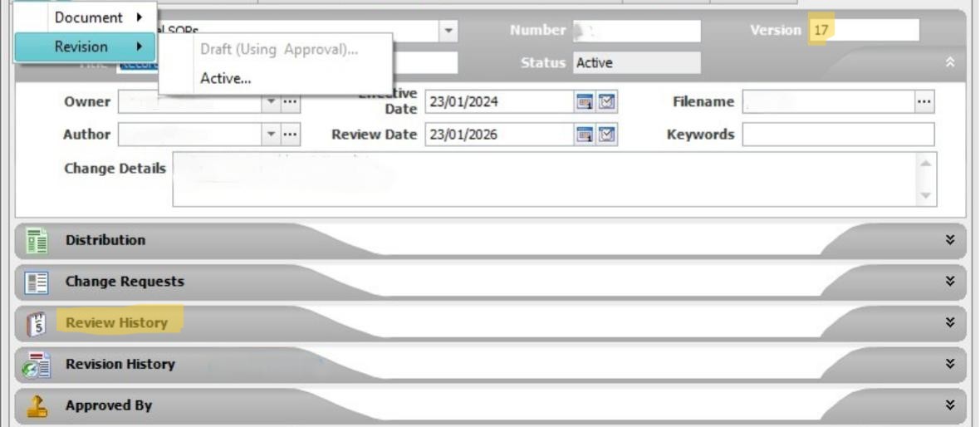Viewport: 980px width, 427px height.
Task: Browse for Owner with ellipsis button
Action: pos(289,101)
